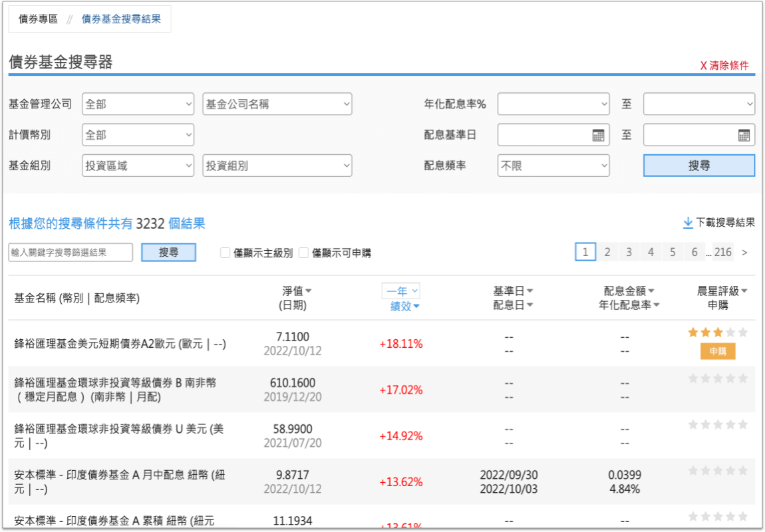Sort by 年化配息率 using its arrow icon
The image size is (765, 532).
[657, 305]
